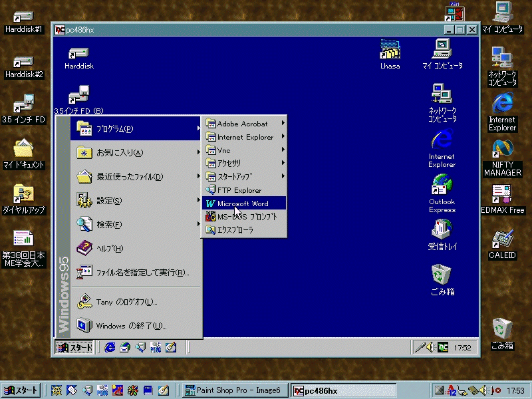Expand the Vnc program folder

(x=244, y=150)
